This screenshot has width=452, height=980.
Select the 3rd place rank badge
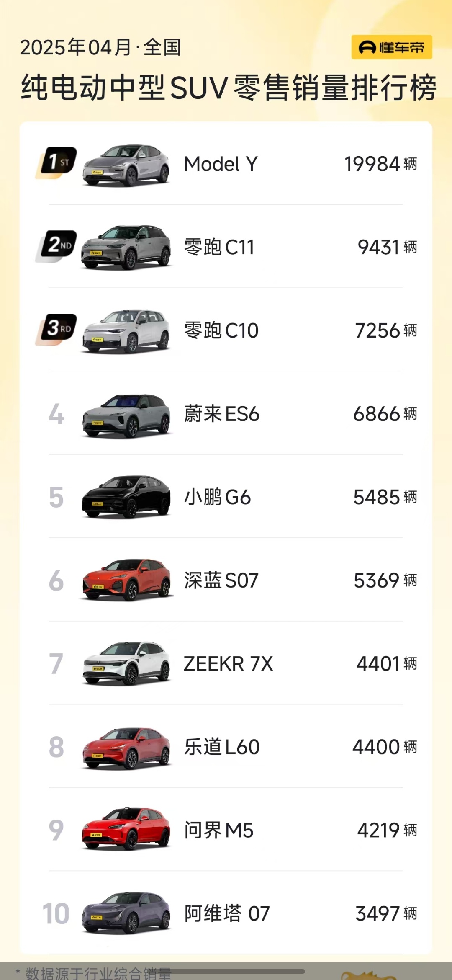[x=56, y=330]
